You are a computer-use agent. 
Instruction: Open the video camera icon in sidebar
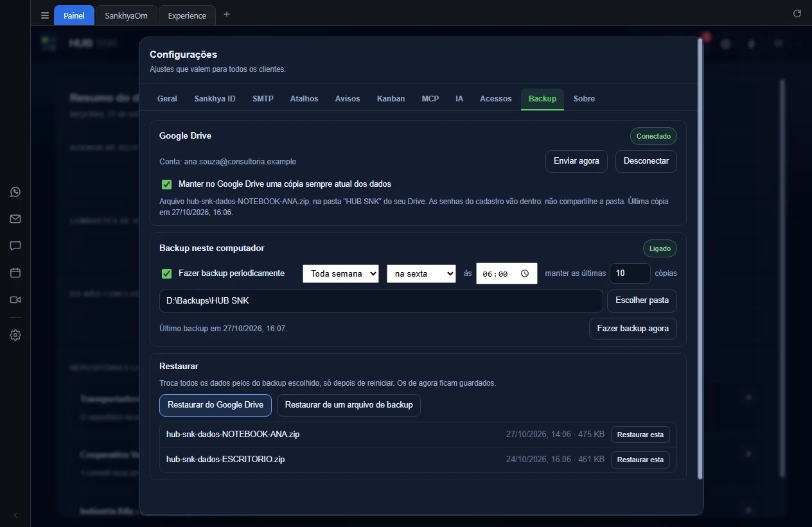15,300
